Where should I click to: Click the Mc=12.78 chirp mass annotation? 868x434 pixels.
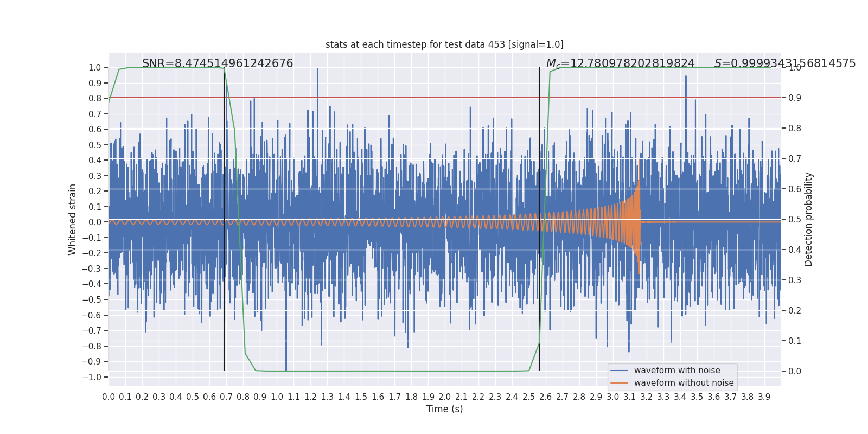620,63
